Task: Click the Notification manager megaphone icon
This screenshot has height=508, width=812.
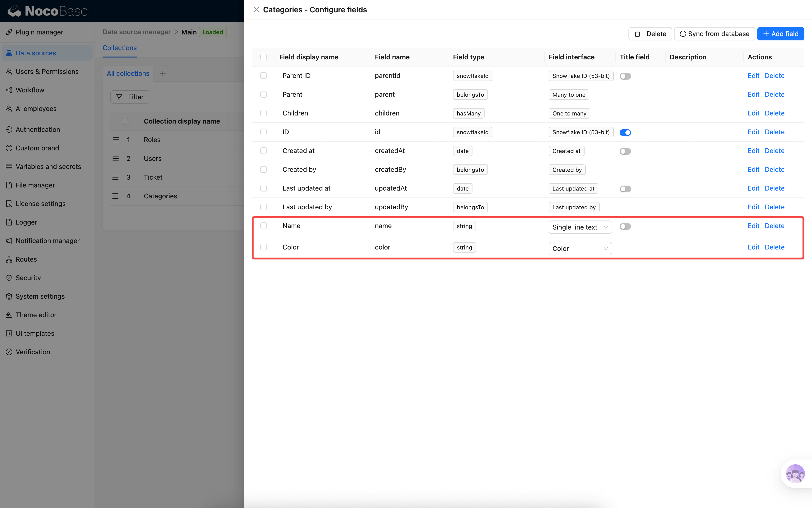Action: 9,240
